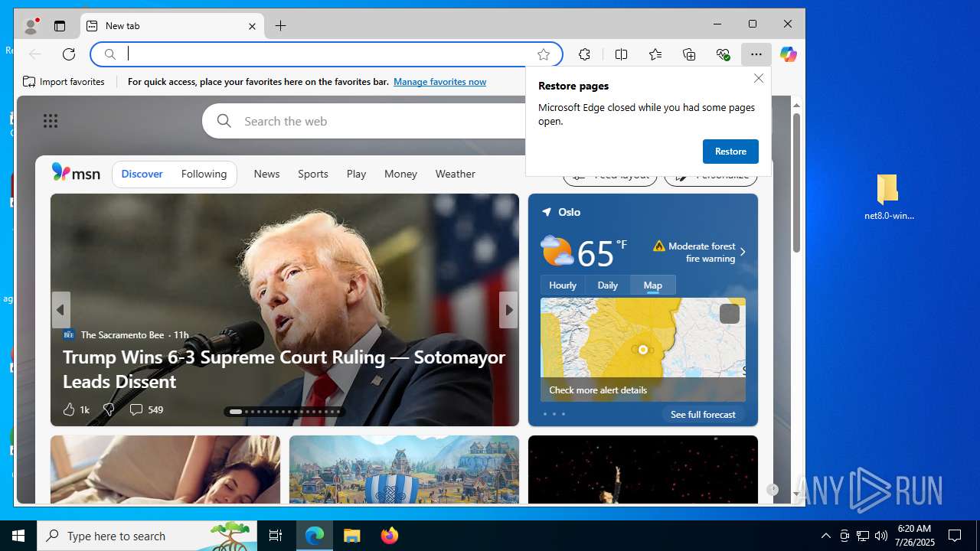Select the first weather card page dot
The image size is (980, 551).
(545, 414)
